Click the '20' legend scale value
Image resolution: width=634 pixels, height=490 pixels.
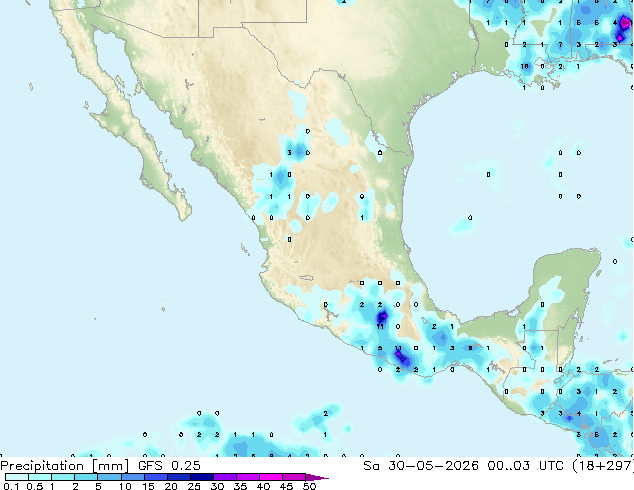(x=171, y=486)
